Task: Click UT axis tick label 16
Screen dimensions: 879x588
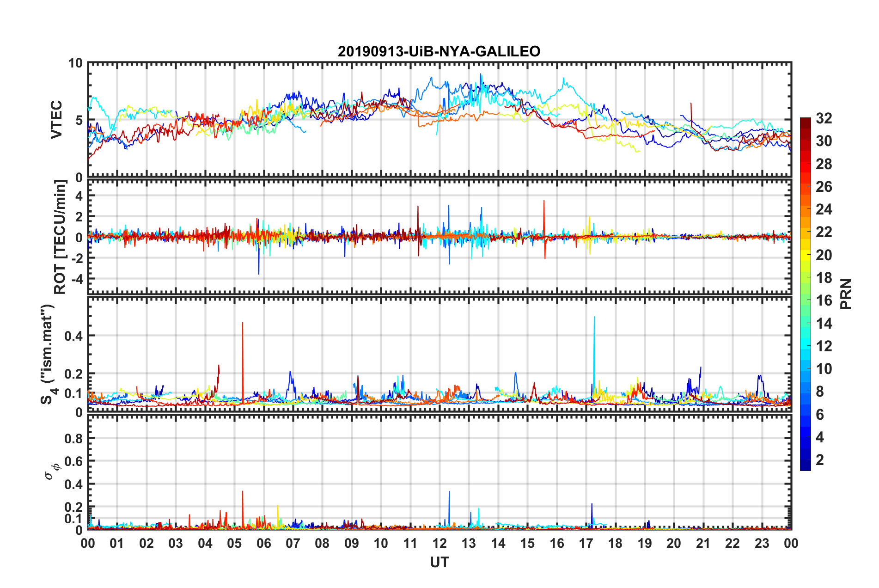Action: 557,543
